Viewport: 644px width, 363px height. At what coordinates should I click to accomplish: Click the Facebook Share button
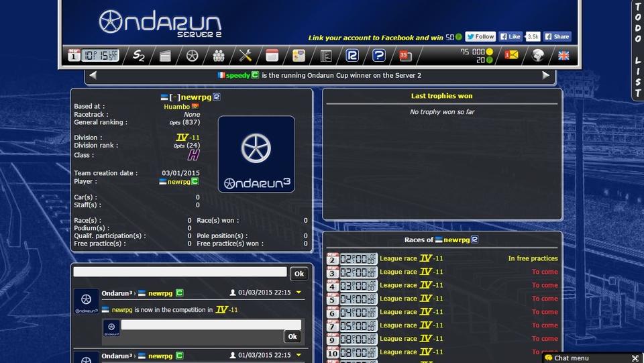(557, 36)
